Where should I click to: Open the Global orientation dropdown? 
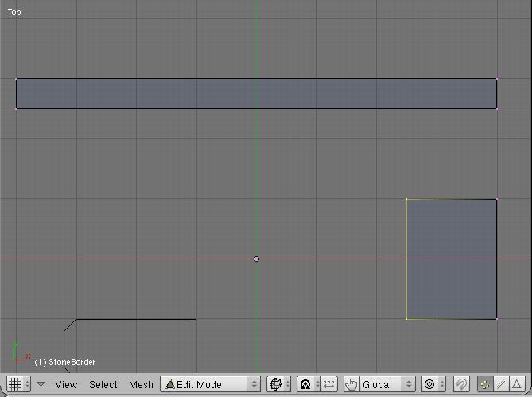[387, 384]
